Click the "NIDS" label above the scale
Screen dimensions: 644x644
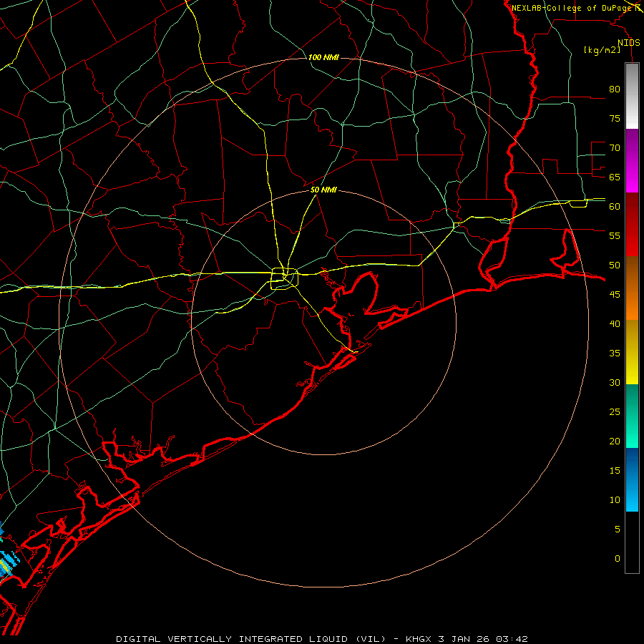(x=629, y=43)
